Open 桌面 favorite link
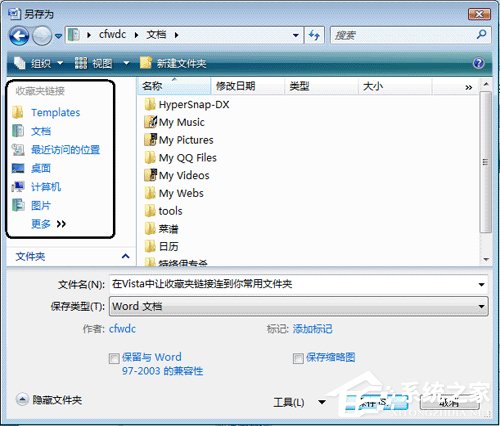Viewport: 500px width, 426px height. pyautogui.click(x=41, y=168)
